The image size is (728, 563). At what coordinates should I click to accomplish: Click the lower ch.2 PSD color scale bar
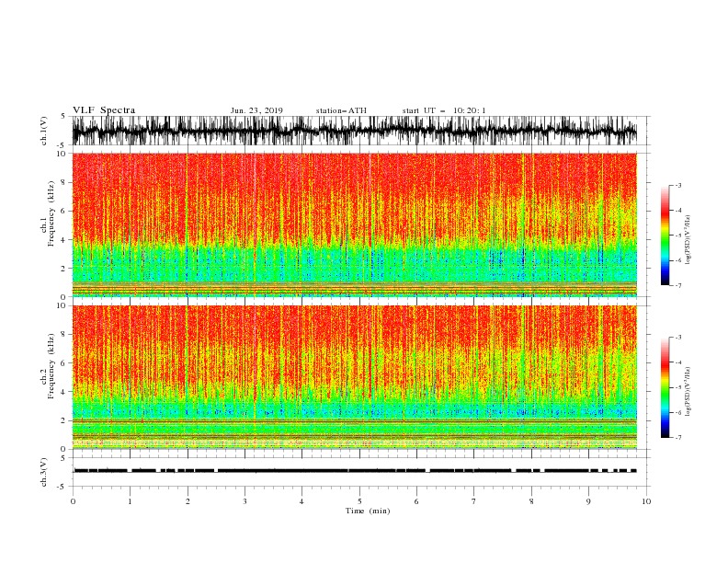point(665,387)
